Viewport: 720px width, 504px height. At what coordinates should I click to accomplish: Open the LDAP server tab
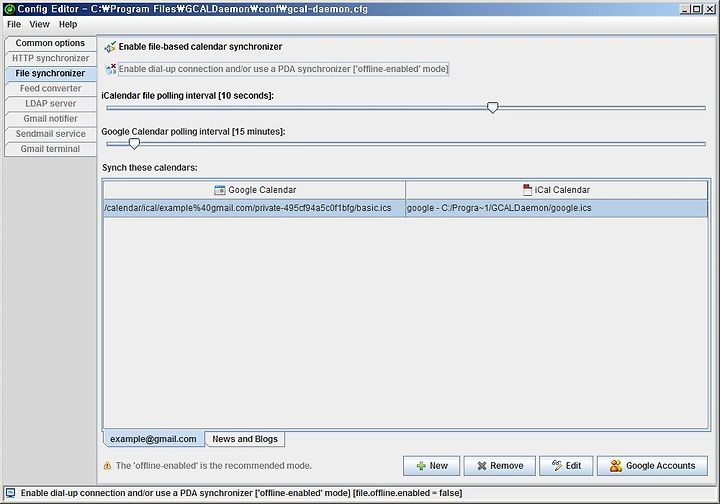coord(51,104)
